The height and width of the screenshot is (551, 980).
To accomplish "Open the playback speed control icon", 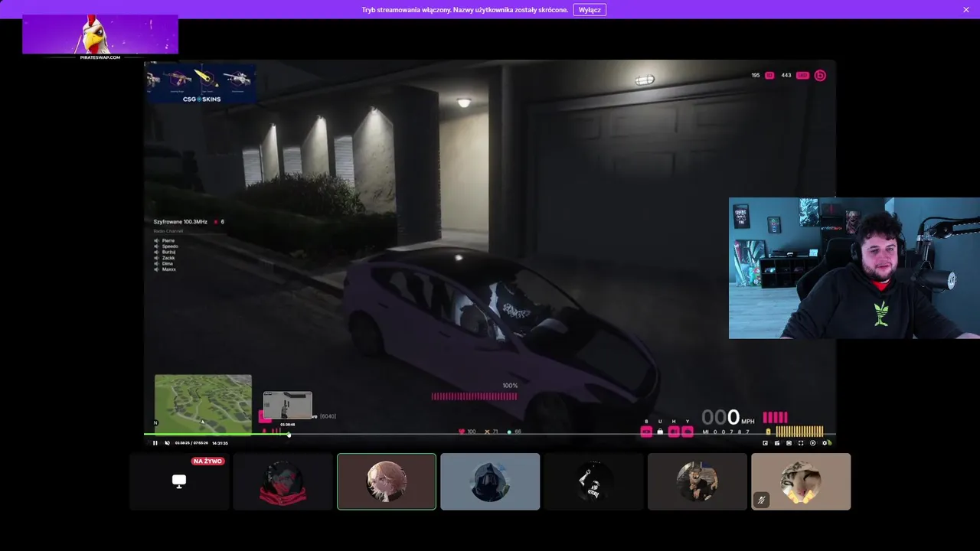I will [x=812, y=443].
